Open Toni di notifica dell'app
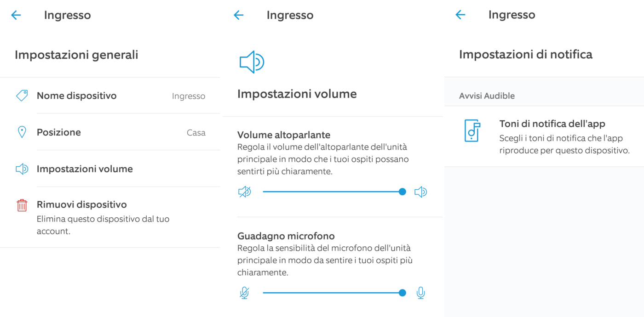The height and width of the screenshot is (317, 644). (x=552, y=124)
